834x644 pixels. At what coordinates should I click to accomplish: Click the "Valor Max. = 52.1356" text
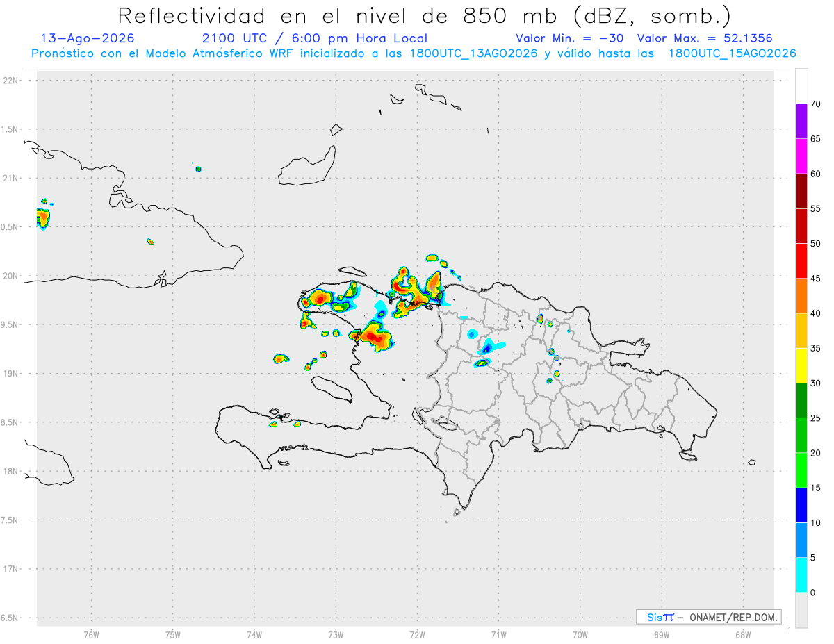(705, 38)
